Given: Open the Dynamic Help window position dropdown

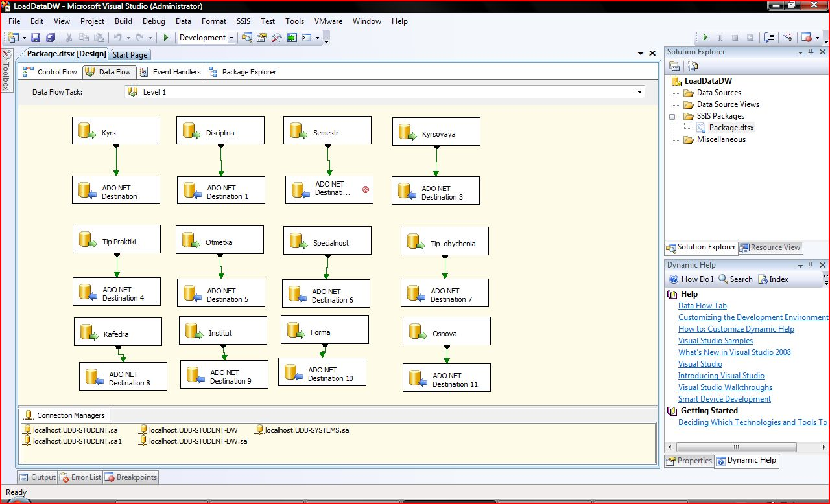Looking at the screenshot, I should pyautogui.click(x=801, y=265).
